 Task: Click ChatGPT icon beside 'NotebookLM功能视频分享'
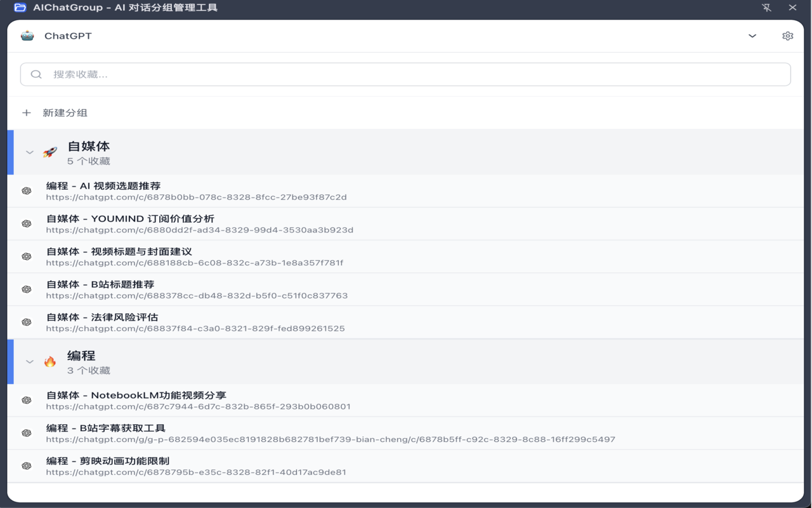click(27, 401)
